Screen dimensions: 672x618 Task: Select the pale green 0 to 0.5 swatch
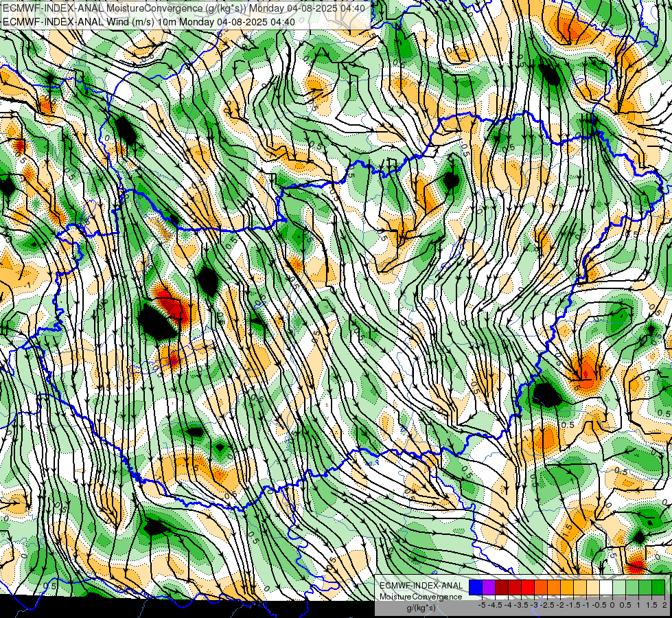[x=619, y=587]
